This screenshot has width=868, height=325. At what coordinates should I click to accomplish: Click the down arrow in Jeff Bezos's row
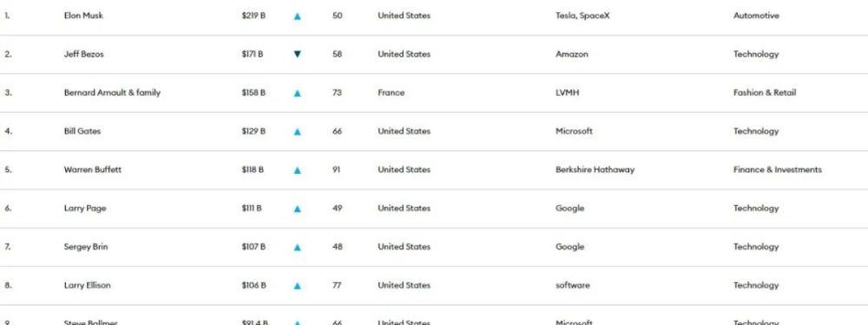pos(297,55)
